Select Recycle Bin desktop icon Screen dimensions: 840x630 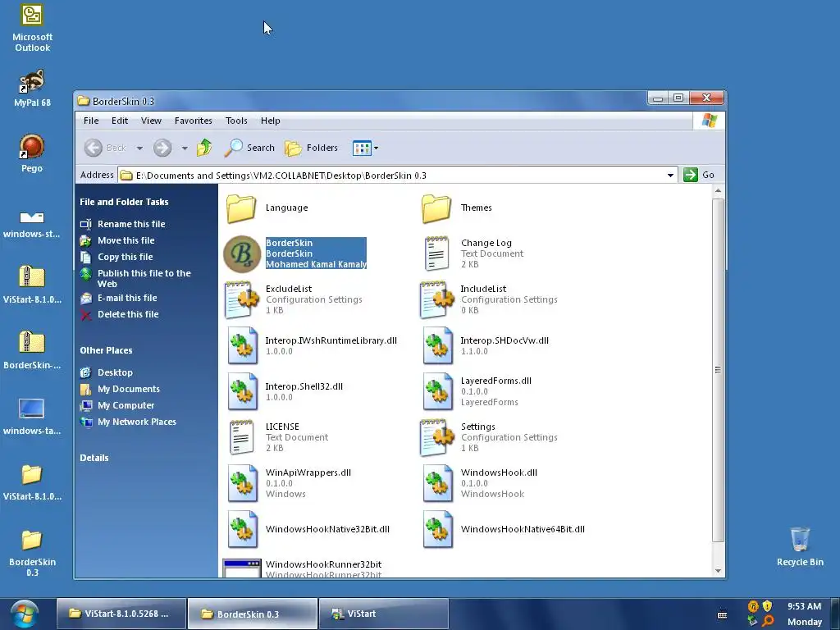pyautogui.click(x=800, y=546)
